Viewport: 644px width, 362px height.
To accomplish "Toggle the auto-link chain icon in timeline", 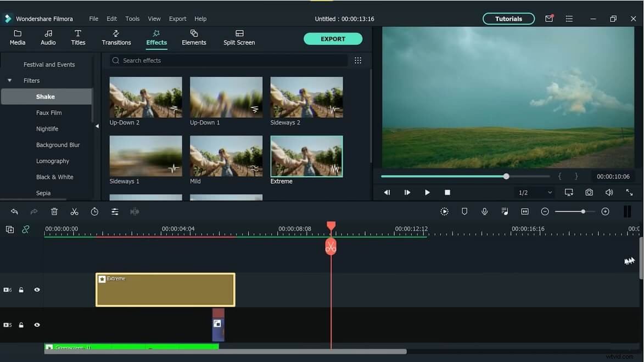I will (x=25, y=229).
